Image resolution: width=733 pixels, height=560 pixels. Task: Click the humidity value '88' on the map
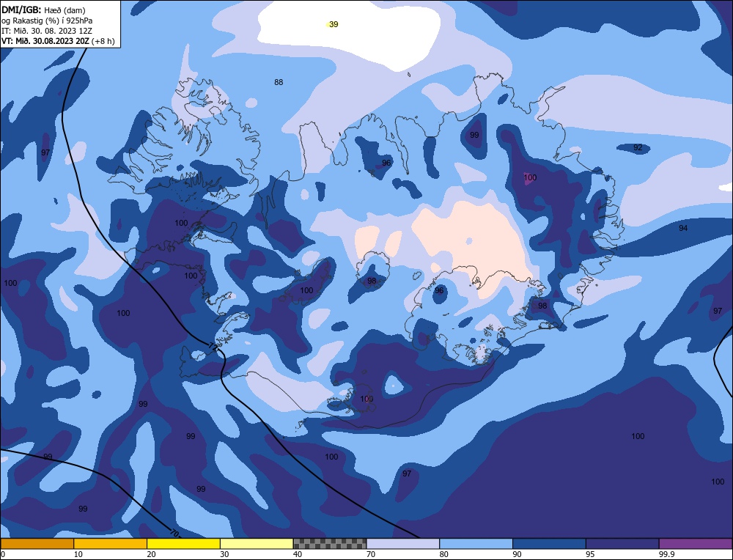(x=279, y=82)
